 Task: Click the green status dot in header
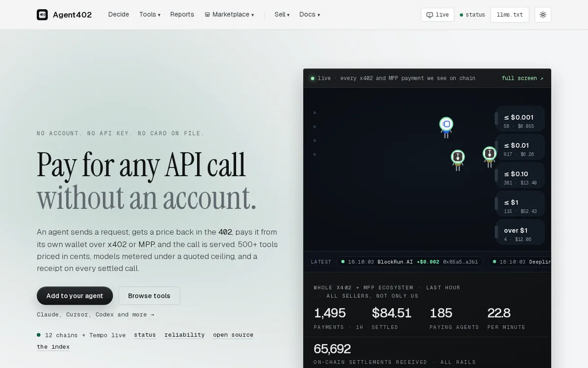pos(461,15)
